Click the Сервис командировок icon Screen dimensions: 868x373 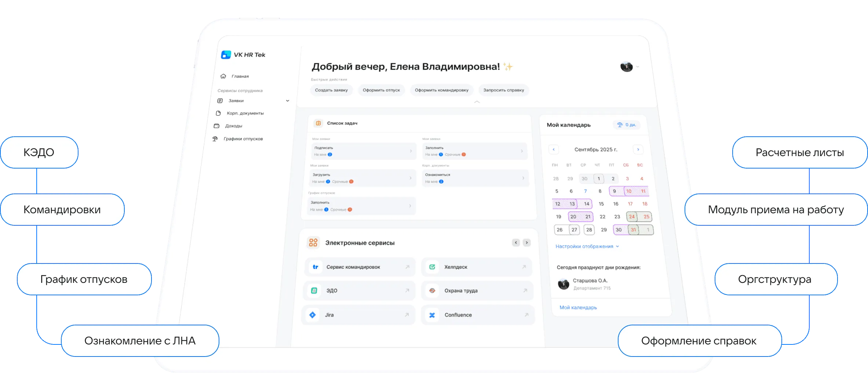(x=315, y=267)
